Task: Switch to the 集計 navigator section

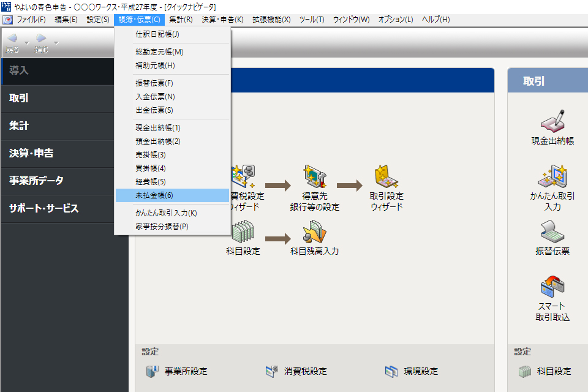Action: [58, 126]
